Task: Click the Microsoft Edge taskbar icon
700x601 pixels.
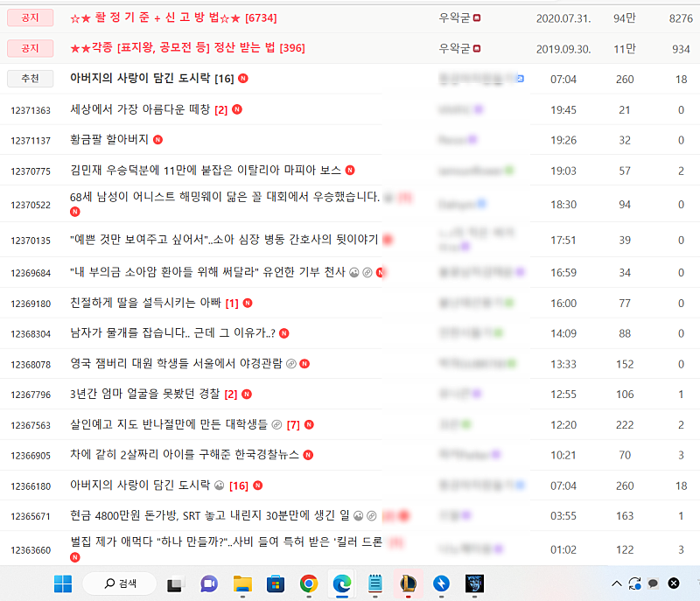Action: [x=341, y=584]
